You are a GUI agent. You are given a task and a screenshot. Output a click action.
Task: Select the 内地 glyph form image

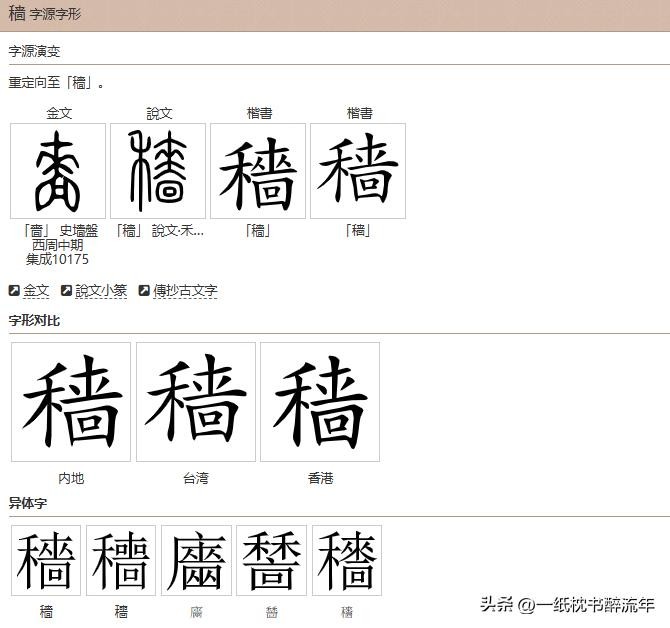[x=71, y=402]
